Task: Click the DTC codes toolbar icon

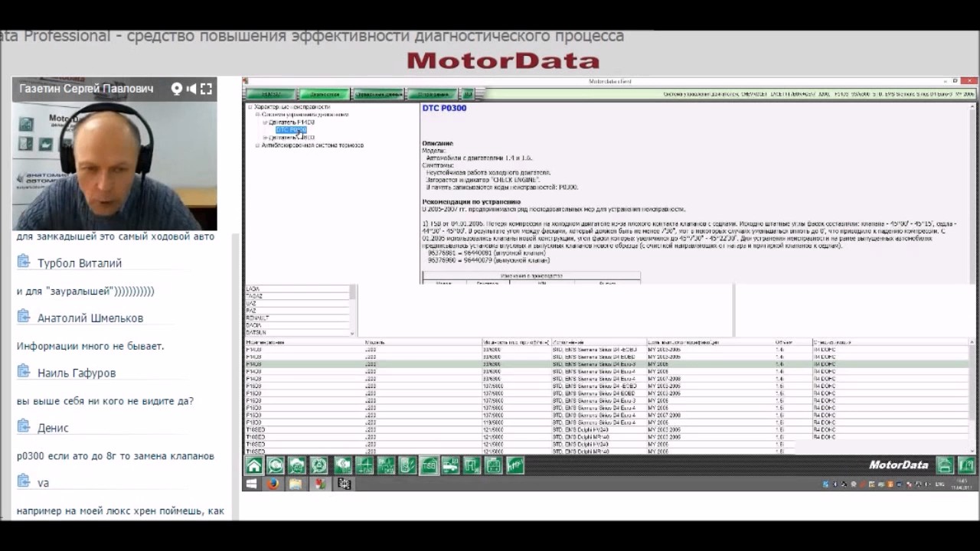Action: click(x=343, y=465)
